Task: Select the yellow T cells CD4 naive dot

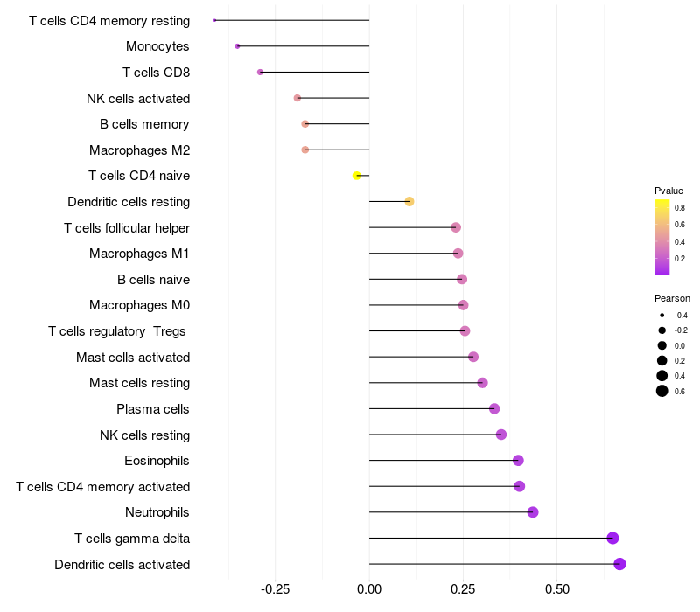Action: pos(356,176)
